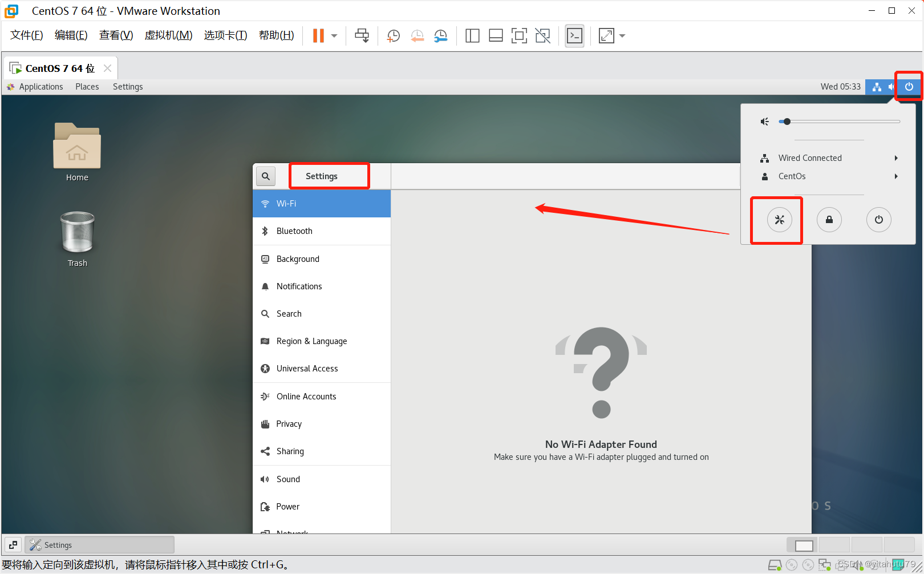Expand the CentOs user submenu

point(829,176)
